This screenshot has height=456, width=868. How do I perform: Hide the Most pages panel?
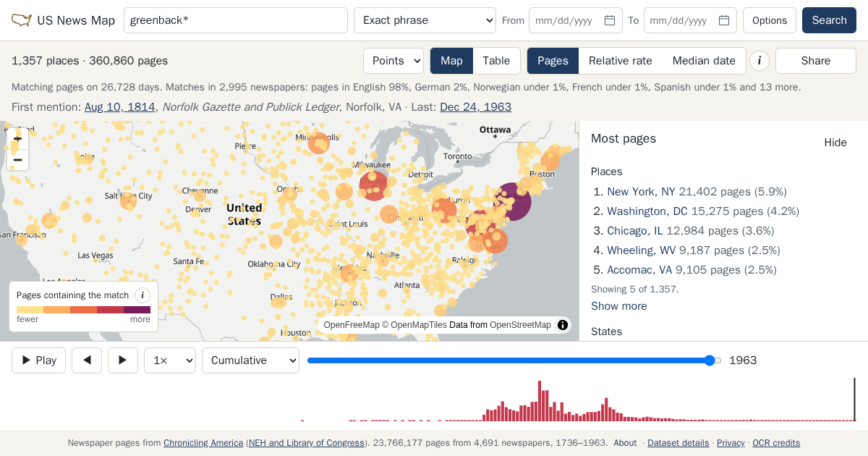(835, 143)
